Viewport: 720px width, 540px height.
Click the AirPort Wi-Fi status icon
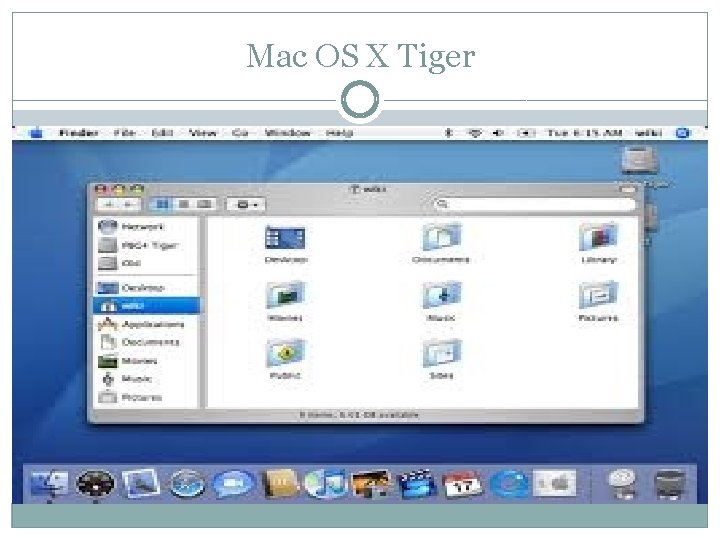[x=474, y=133]
